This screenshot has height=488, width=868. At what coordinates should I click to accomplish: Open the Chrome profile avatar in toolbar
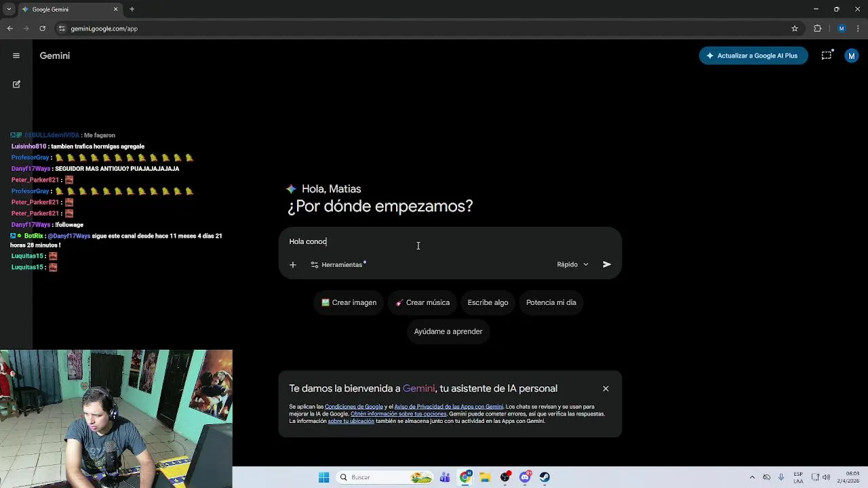pyautogui.click(x=842, y=28)
